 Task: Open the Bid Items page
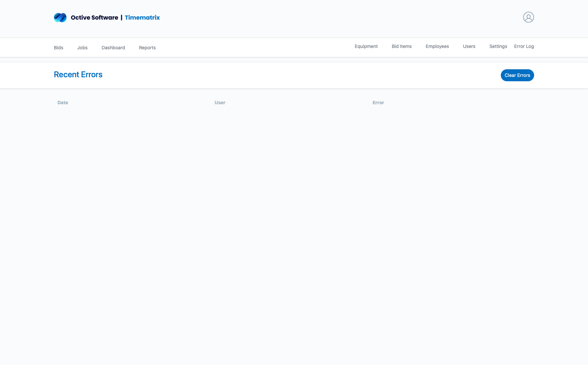[x=401, y=46]
